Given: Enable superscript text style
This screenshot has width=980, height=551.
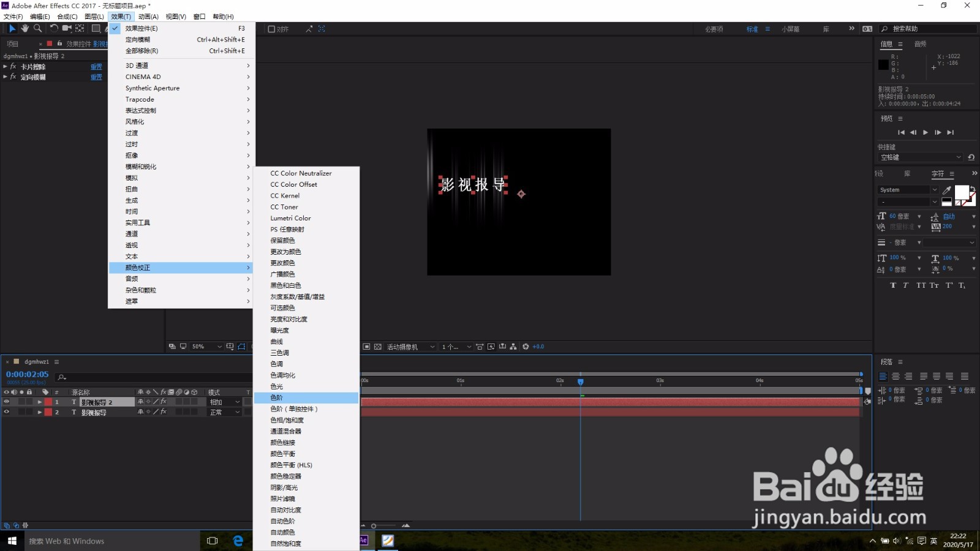Looking at the screenshot, I should [x=949, y=285].
